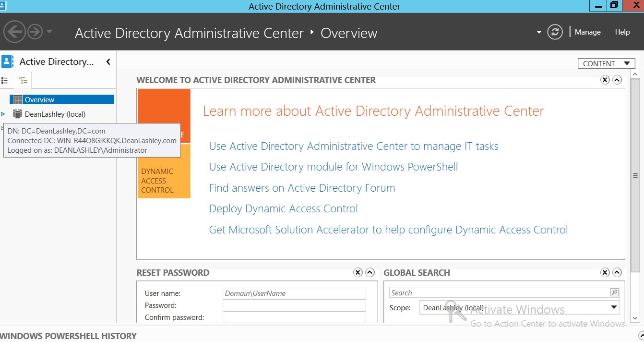This screenshot has width=644, height=342.
Task: Go forward with the Forward arrow button
Action: (35, 32)
